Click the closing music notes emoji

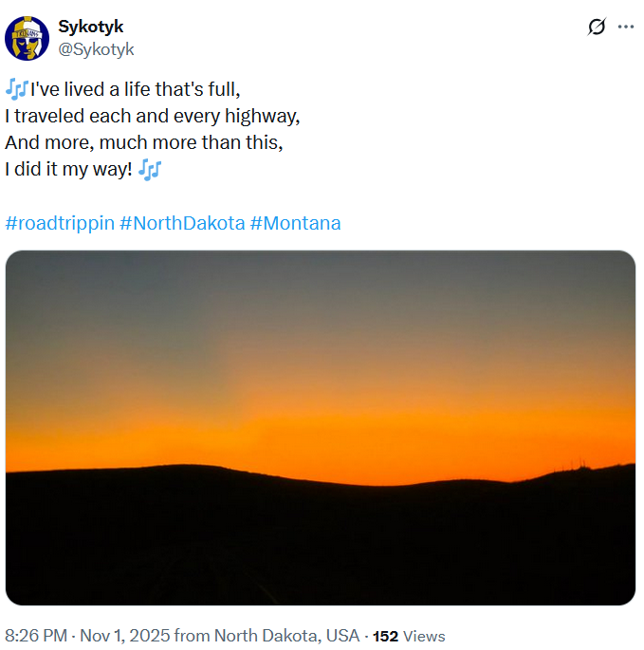pos(150,170)
